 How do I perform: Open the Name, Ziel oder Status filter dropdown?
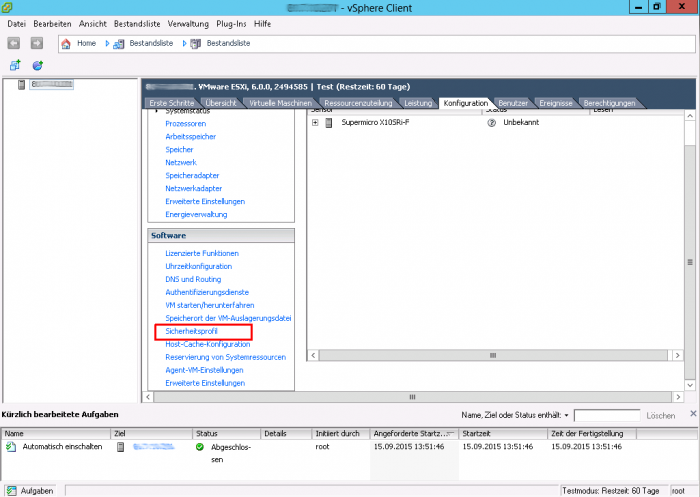pyautogui.click(x=567, y=415)
